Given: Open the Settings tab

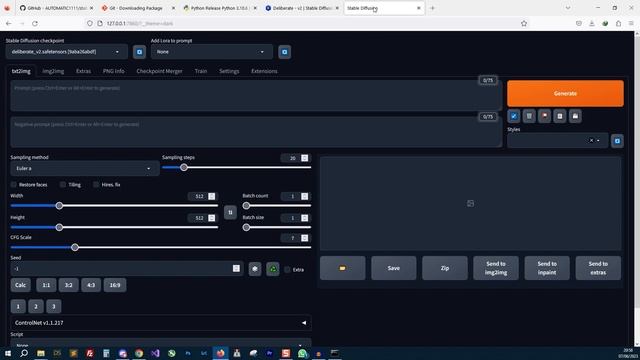Looking at the screenshot, I should point(229,71).
